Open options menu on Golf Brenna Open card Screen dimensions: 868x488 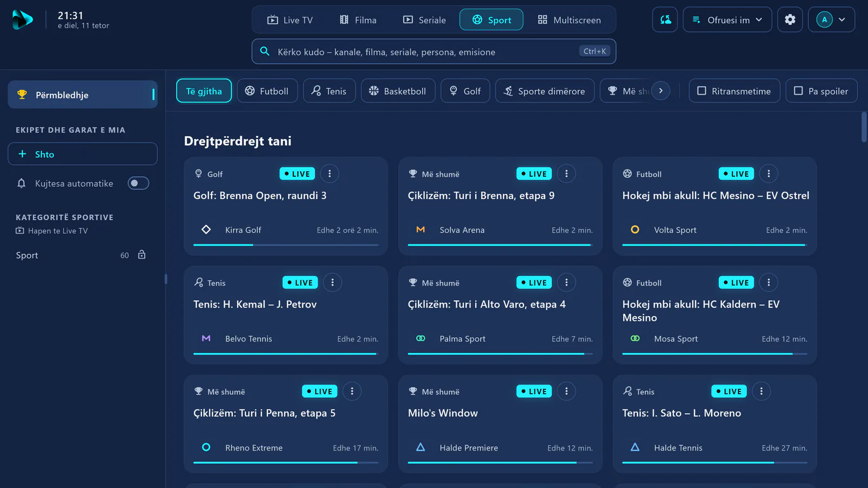point(329,174)
